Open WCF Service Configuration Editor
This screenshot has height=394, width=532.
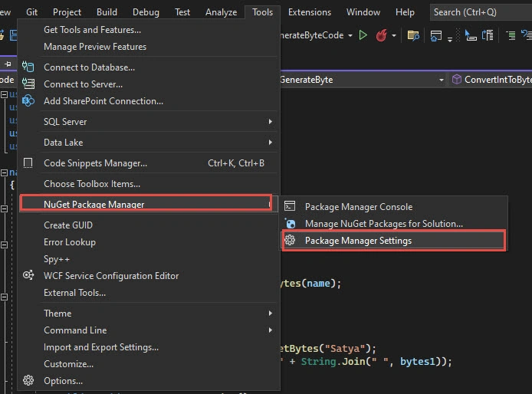pos(149,276)
